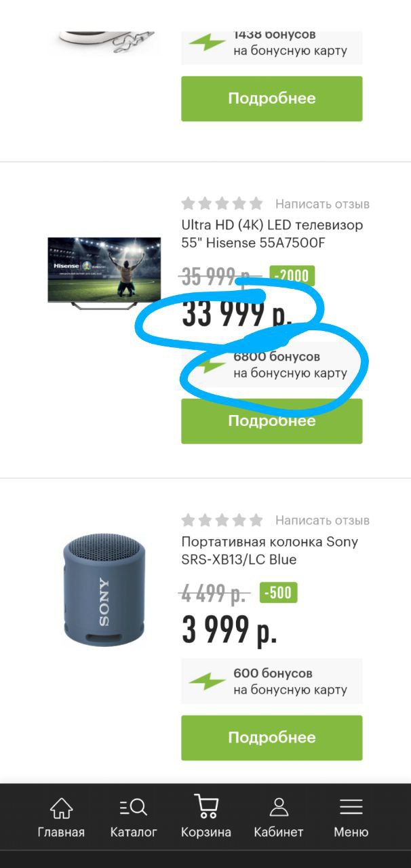Open the blue Sony speaker image
This screenshot has height=868, width=411.
click(104, 590)
